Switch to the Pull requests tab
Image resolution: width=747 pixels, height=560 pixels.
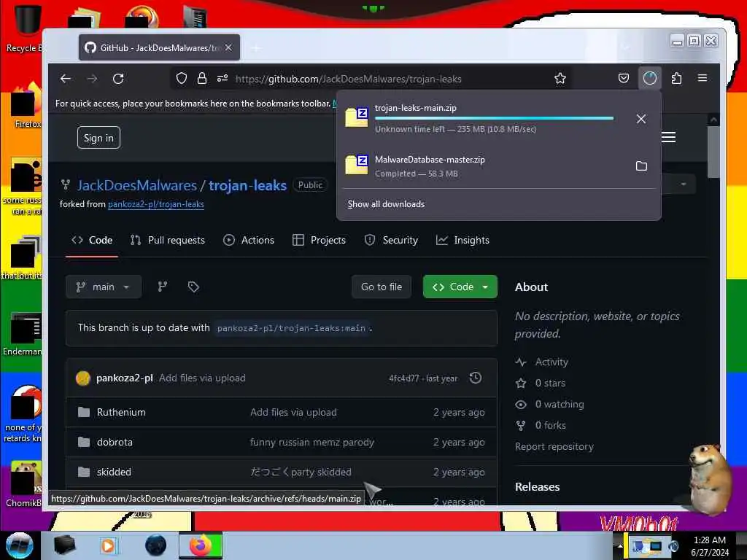click(x=168, y=240)
